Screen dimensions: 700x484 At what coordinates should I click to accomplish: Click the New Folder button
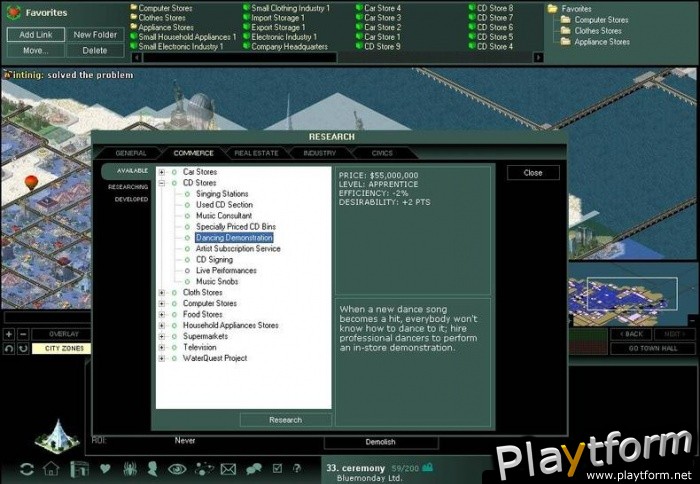click(x=95, y=34)
